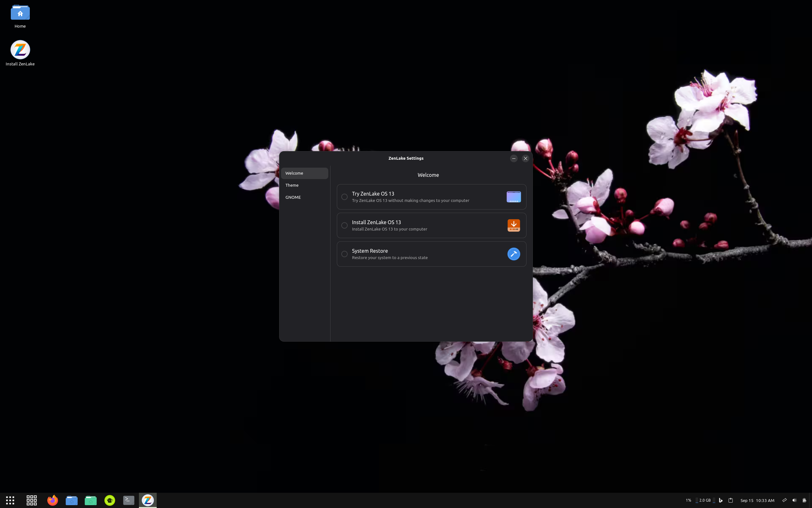The width and height of the screenshot is (812, 508).
Task: Click 'Restore your system to a previous state' text
Action: pos(390,258)
